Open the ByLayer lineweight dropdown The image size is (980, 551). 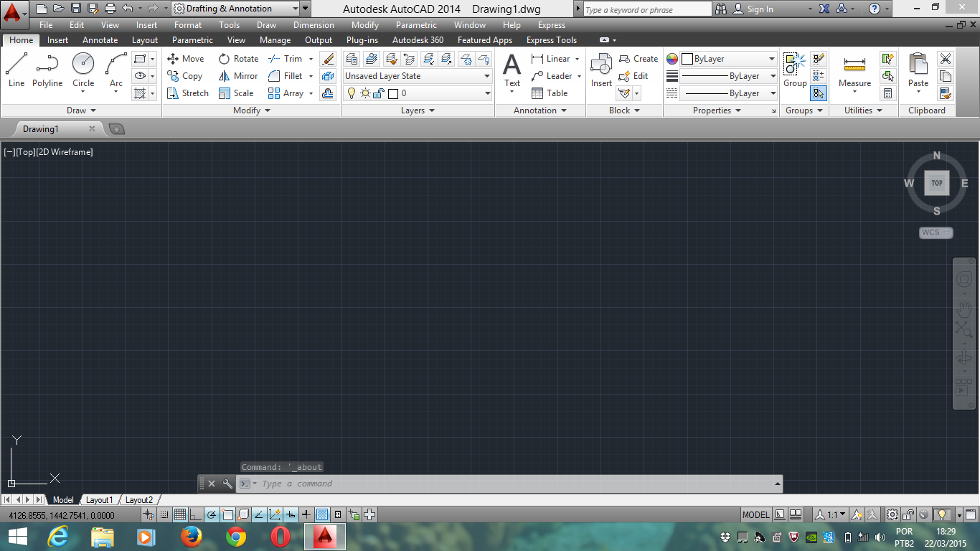pos(728,76)
